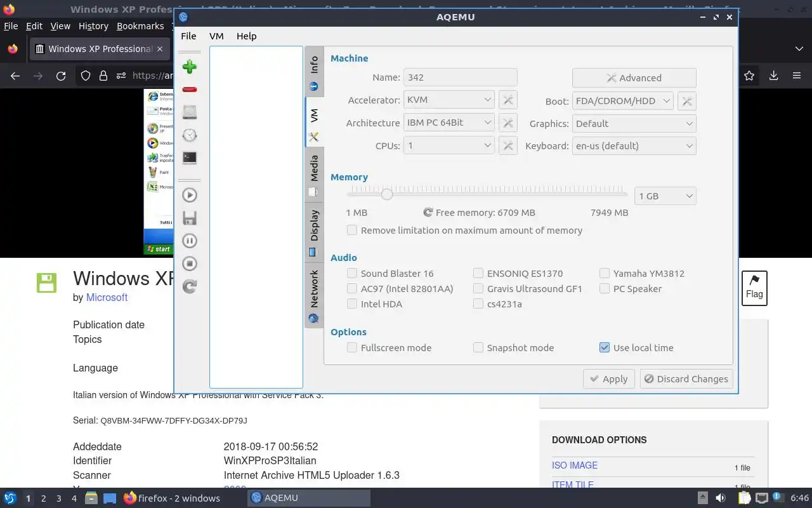Click the clock snapshots icon in AQEMU sidebar
The height and width of the screenshot is (508, 812).
[189, 135]
